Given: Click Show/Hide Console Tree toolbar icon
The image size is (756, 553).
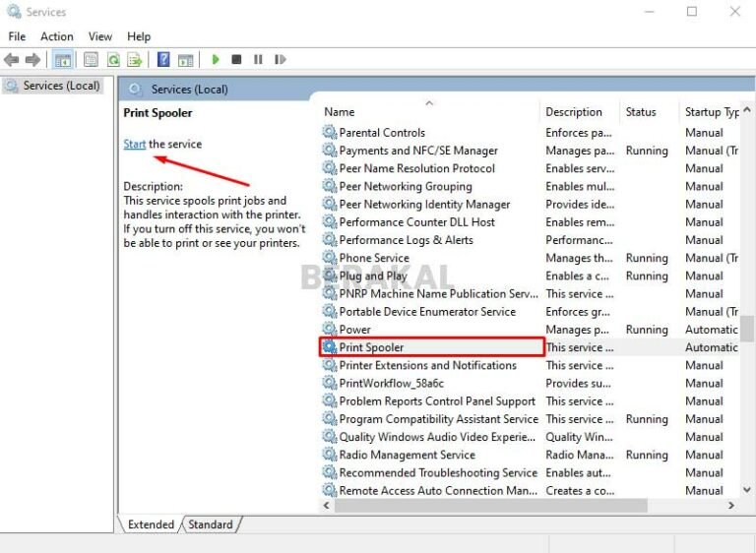Looking at the screenshot, I should click(x=62, y=60).
